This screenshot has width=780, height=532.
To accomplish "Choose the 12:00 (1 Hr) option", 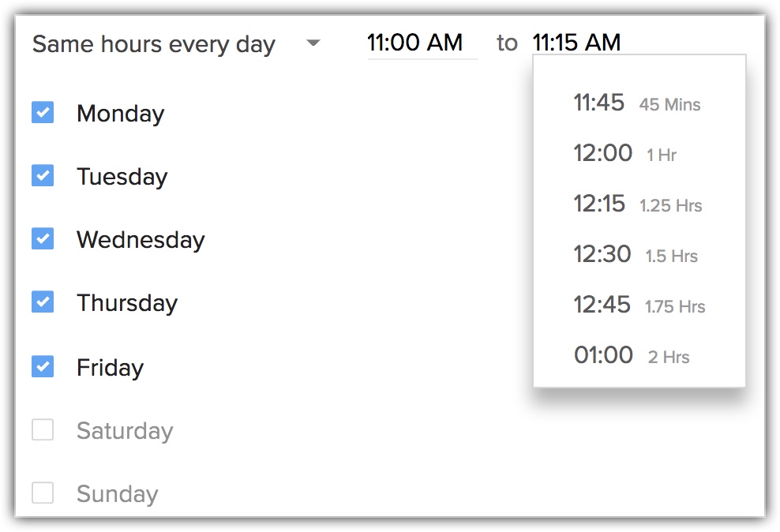I will [625, 153].
